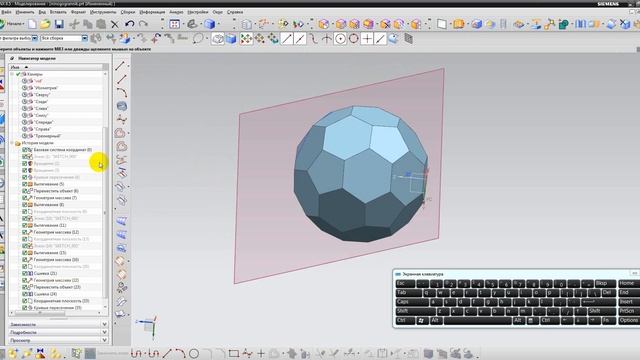Image resolution: width=640 pixels, height=360 pixels.
Task: Toggle checkbox for Переместить объект (6)
Action: (24, 191)
